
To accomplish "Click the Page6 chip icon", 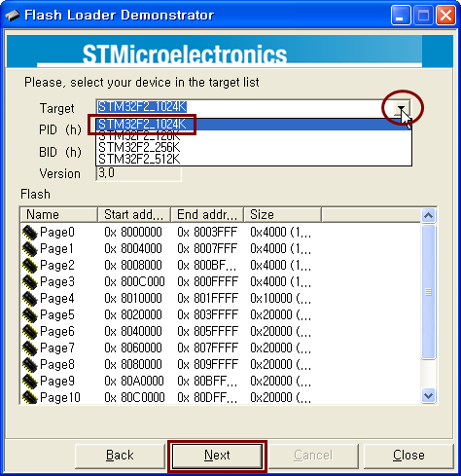I will [x=30, y=332].
